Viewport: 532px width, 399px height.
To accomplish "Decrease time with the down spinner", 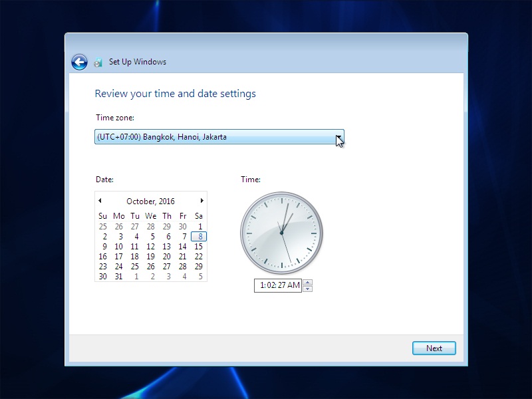I will 307,289.
